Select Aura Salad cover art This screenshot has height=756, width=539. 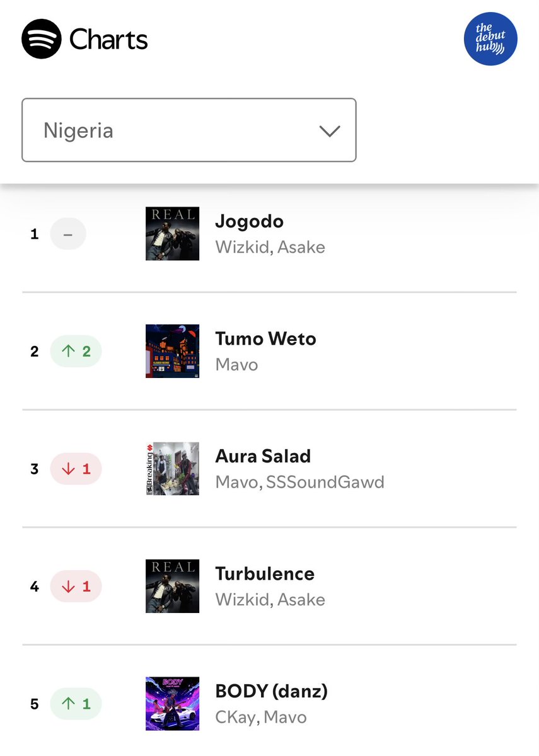point(172,469)
